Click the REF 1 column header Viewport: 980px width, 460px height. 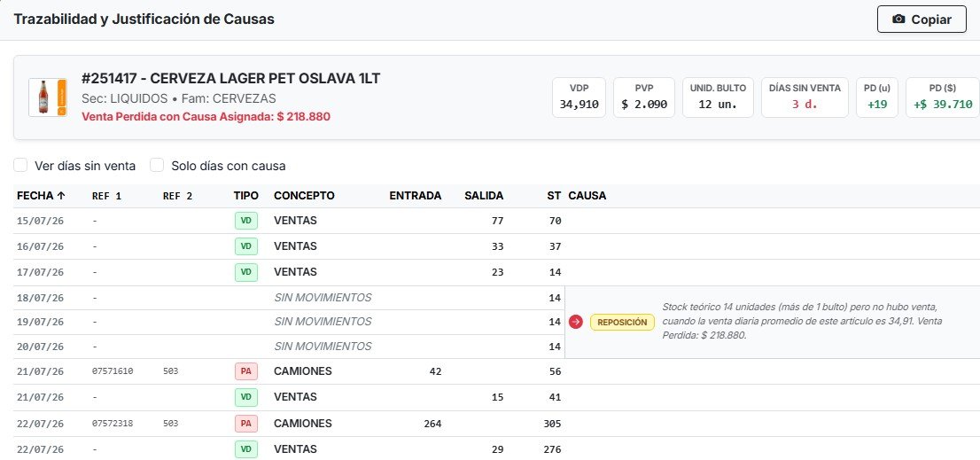(106, 196)
